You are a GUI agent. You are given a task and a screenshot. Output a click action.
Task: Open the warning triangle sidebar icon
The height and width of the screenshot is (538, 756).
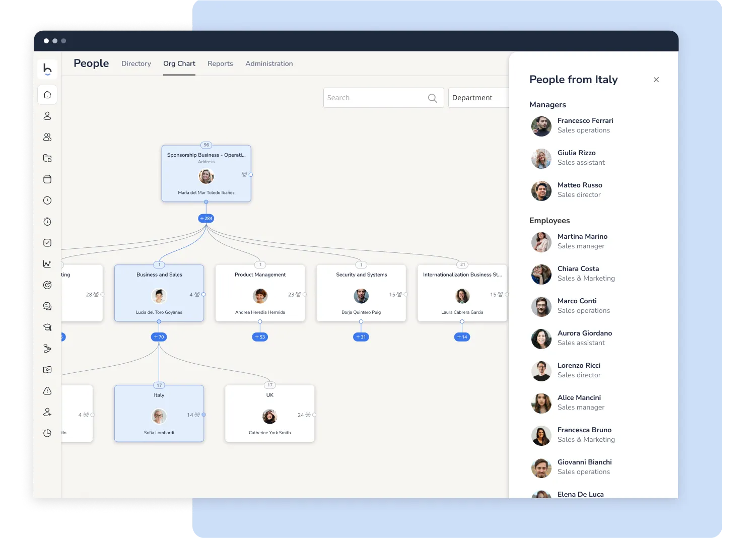point(47,391)
